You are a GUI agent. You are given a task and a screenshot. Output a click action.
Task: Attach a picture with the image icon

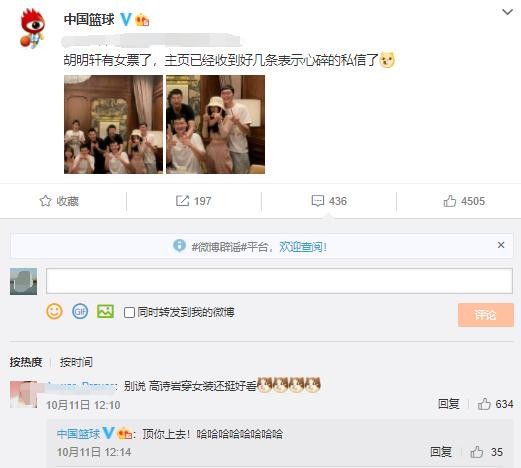point(105,311)
